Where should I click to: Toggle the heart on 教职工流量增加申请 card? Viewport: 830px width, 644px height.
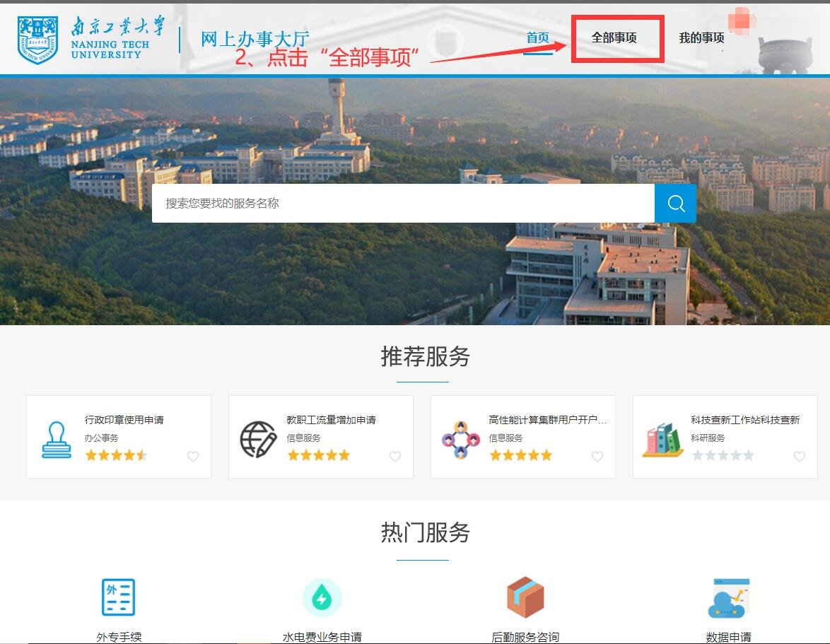click(395, 457)
